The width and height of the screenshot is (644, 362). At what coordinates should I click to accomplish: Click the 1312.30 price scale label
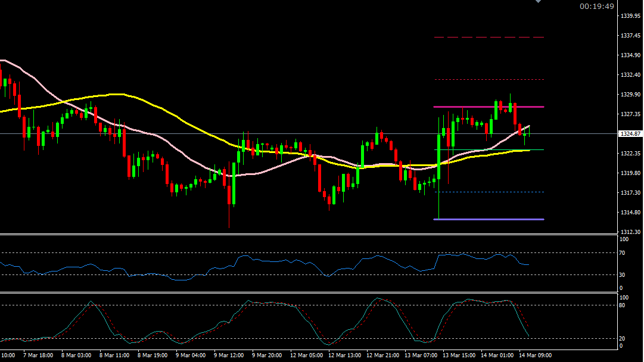coord(630,232)
